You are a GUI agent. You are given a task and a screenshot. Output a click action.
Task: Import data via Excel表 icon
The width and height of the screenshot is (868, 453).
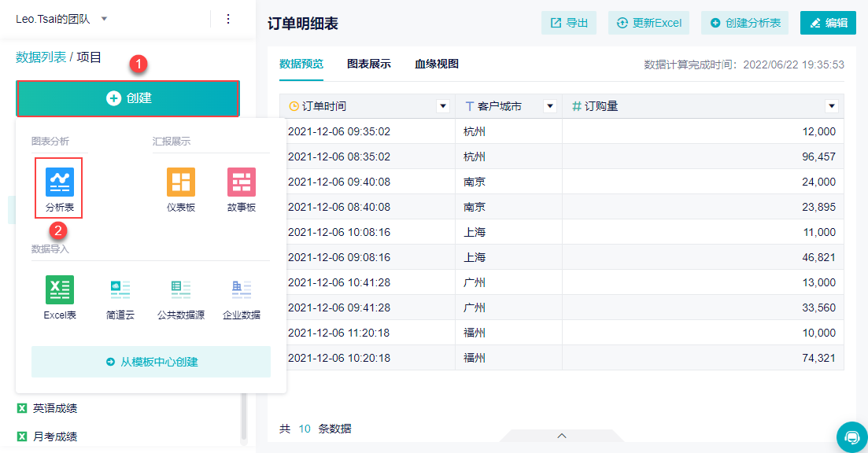(x=60, y=290)
